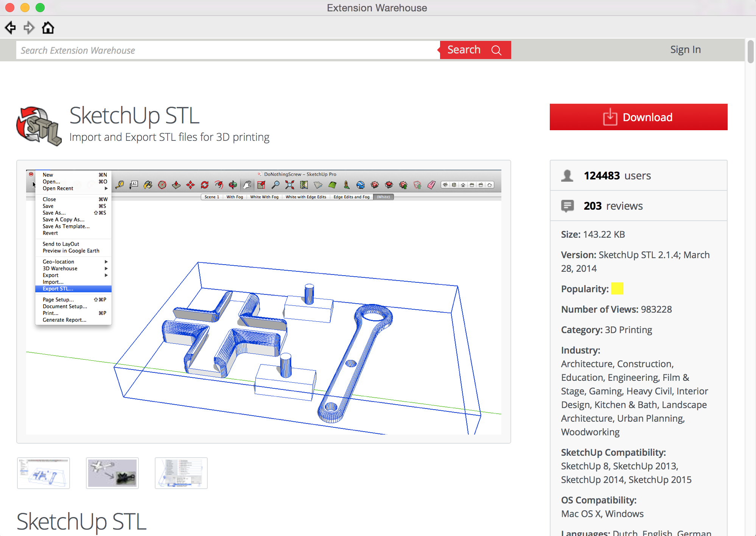This screenshot has height=536, width=756.
Task: Click the green zoom window button
Action: [x=40, y=8]
